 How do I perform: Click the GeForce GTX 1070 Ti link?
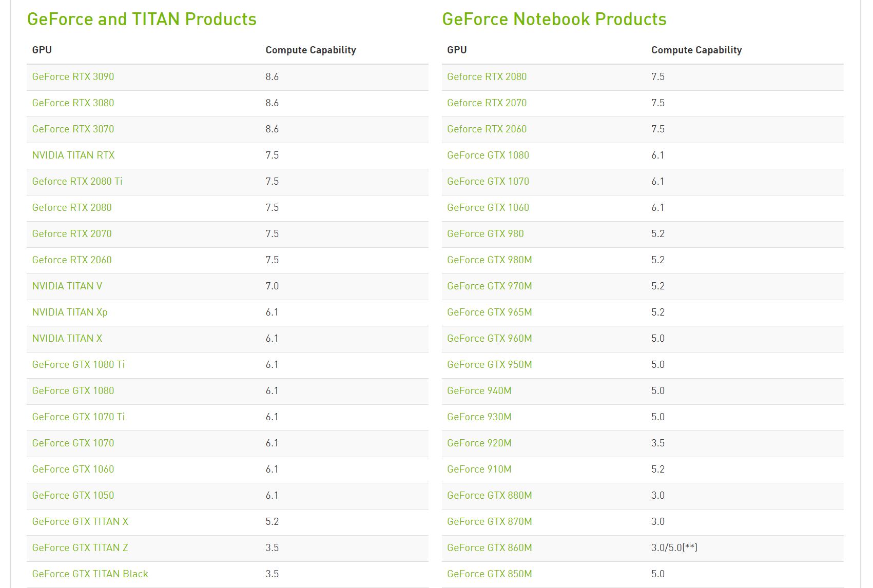[x=79, y=417]
